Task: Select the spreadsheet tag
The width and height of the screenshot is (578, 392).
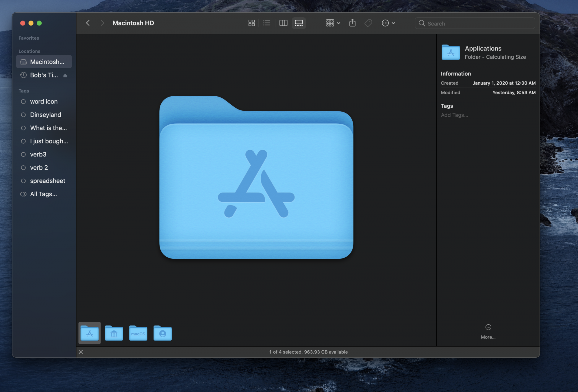Action: [x=44, y=181]
